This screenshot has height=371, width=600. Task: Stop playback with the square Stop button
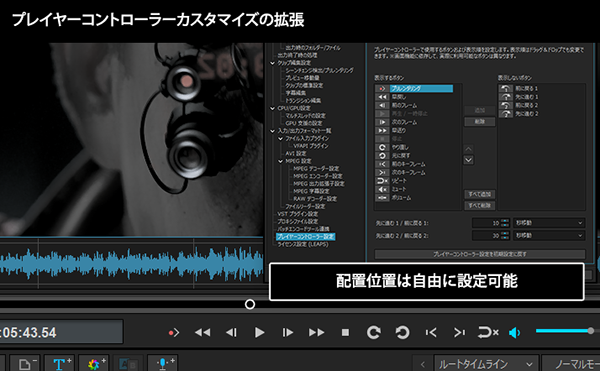point(345,333)
